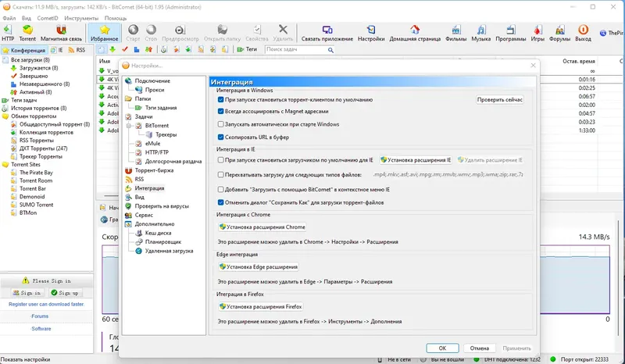Click the HTTP download toolbar icon
Image resolution: width=625 pixels, height=364 pixels.
point(8,33)
